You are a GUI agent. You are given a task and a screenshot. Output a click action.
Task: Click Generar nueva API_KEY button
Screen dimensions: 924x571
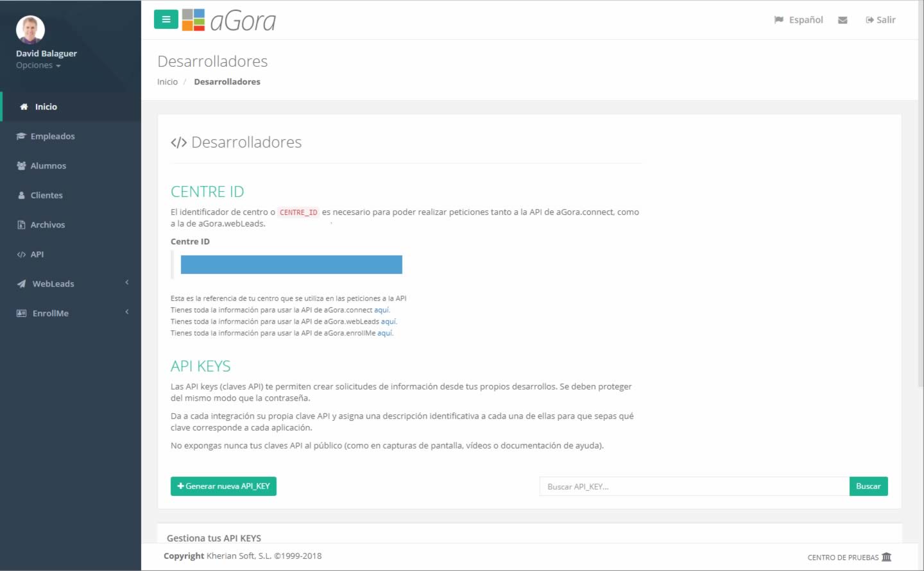click(x=223, y=486)
